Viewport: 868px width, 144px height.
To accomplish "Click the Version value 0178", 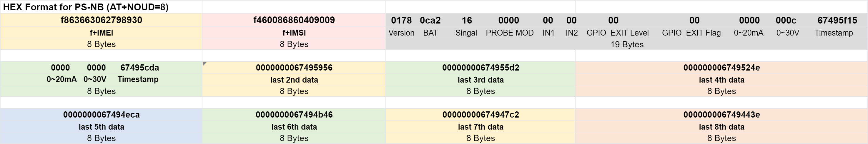I will pyautogui.click(x=401, y=20).
